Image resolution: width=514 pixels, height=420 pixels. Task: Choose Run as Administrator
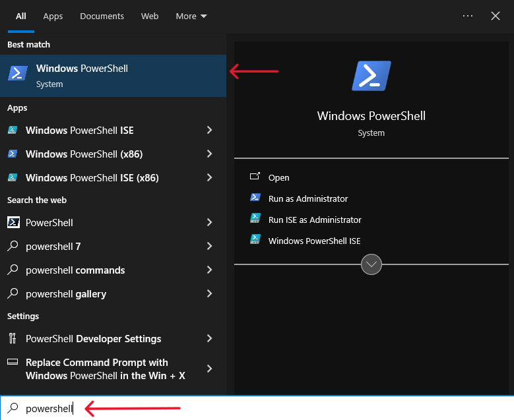coord(308,198)
